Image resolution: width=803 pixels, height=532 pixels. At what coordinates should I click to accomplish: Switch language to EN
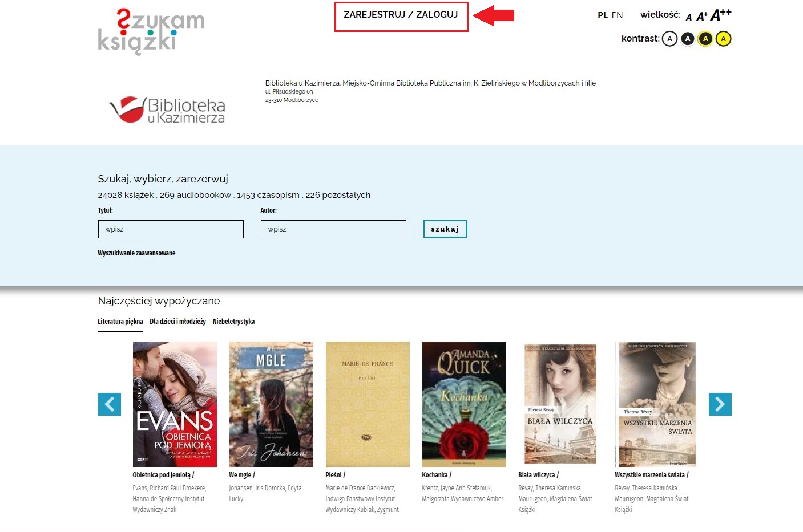617,15
